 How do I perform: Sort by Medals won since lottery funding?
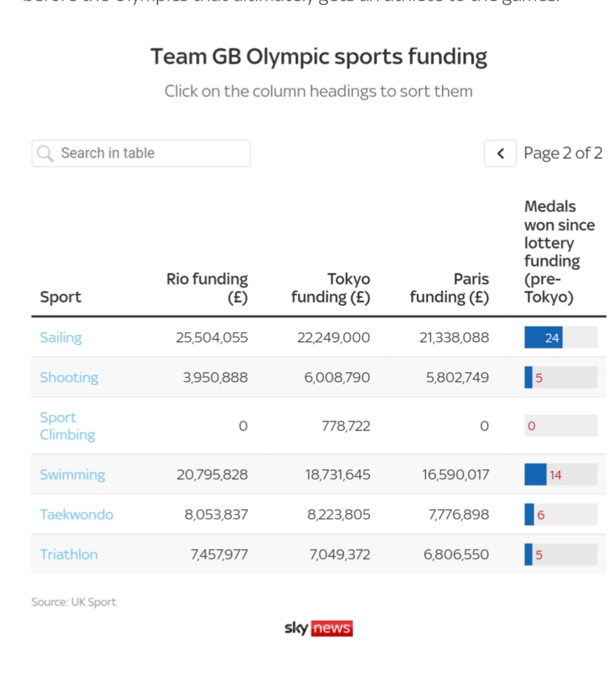559,251
